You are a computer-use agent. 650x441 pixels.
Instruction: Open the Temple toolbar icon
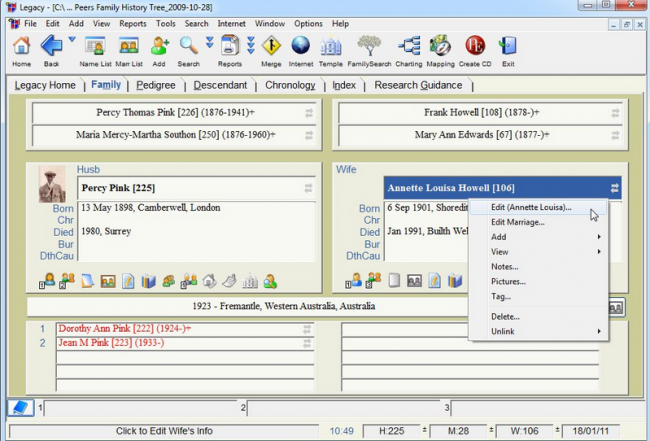330,48
